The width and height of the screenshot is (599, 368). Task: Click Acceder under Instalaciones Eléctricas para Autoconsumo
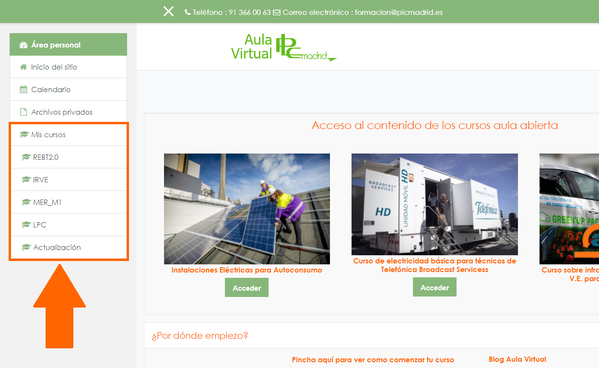pyautogui.click(x=247, y=288)
